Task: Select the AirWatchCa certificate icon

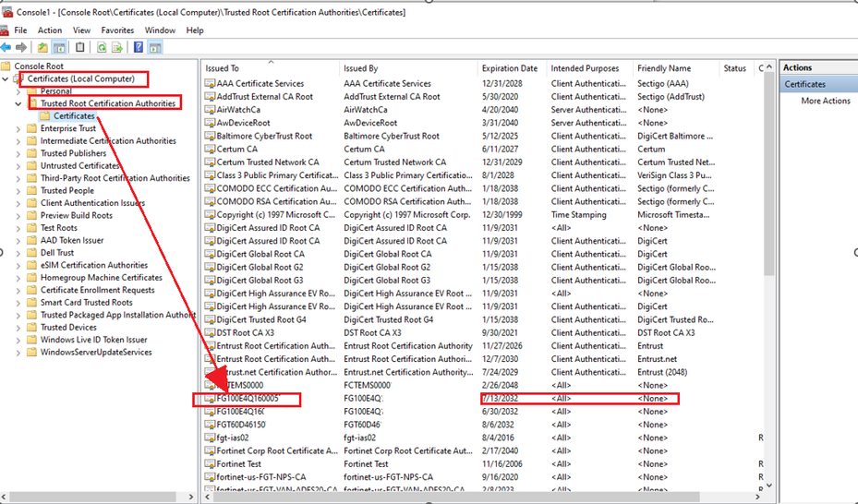Action: pyautogui.click(x=210, y=110)
